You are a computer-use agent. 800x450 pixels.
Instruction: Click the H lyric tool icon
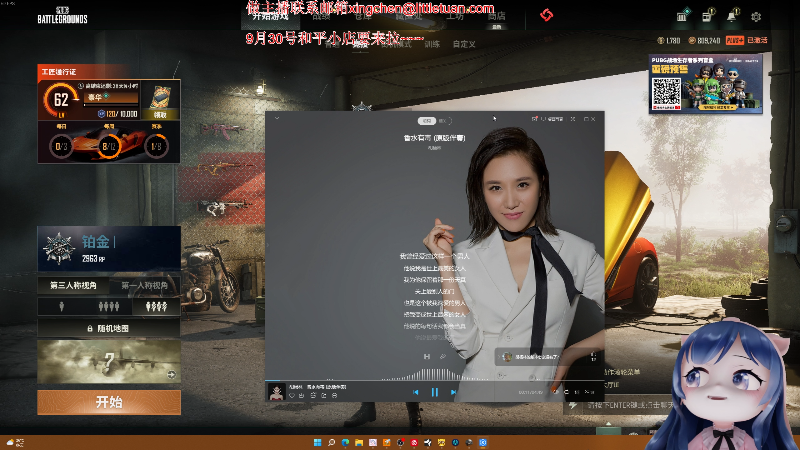427,356
